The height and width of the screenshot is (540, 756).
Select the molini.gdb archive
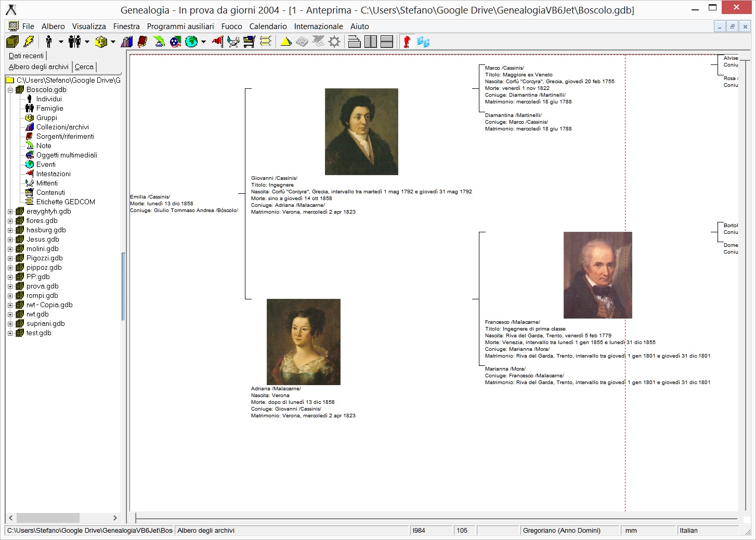43,248
